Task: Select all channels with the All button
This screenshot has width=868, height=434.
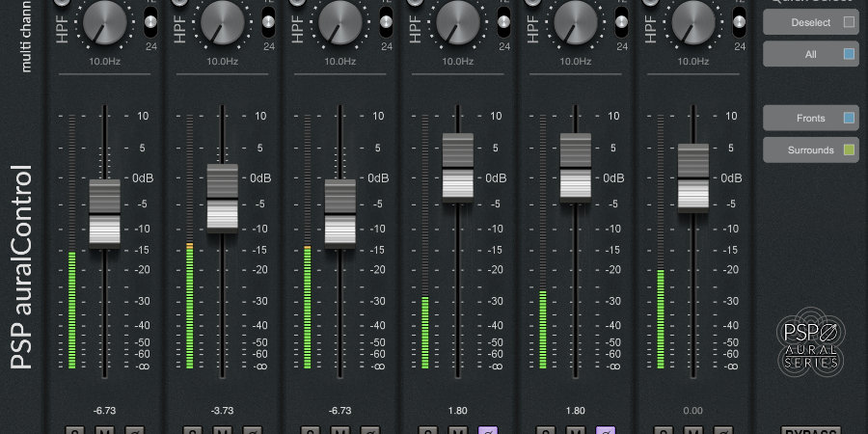Action: coord(811,54)
